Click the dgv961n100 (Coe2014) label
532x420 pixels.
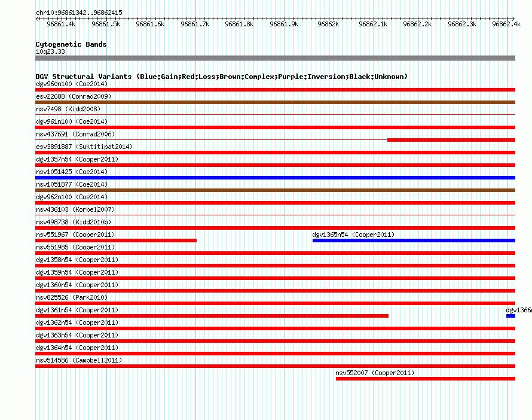coord(72,121)
